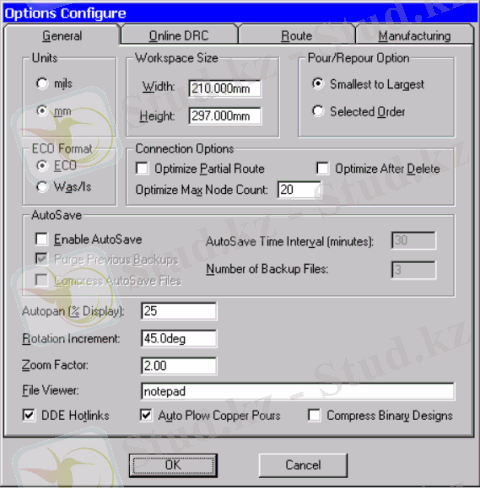This screenshot has height=488, width=480.
Task: Open the Manufacturing tab
Action: coord(414,35)
